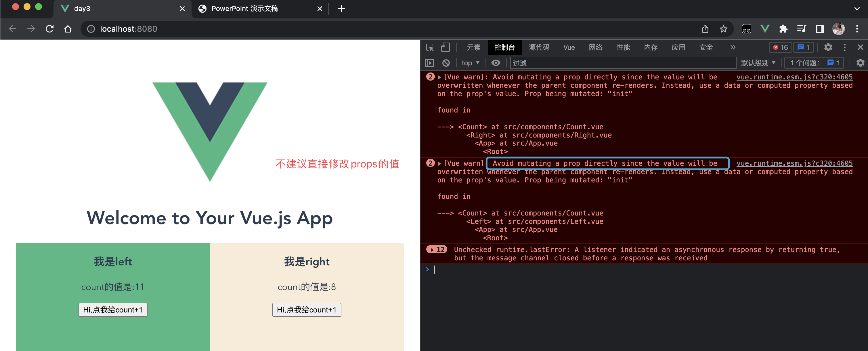Screen dimensions: 868x351
Task: Click the inspect element picker icon
Action: click(x=430, y=47)
